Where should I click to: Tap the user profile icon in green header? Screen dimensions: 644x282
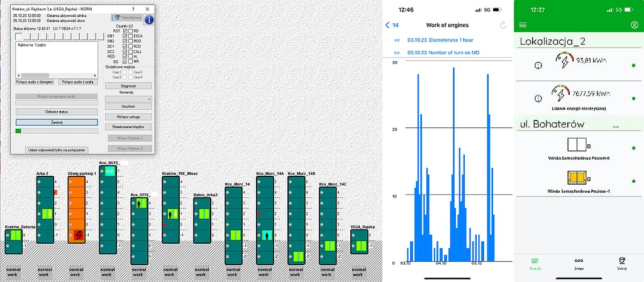[634, 25]
